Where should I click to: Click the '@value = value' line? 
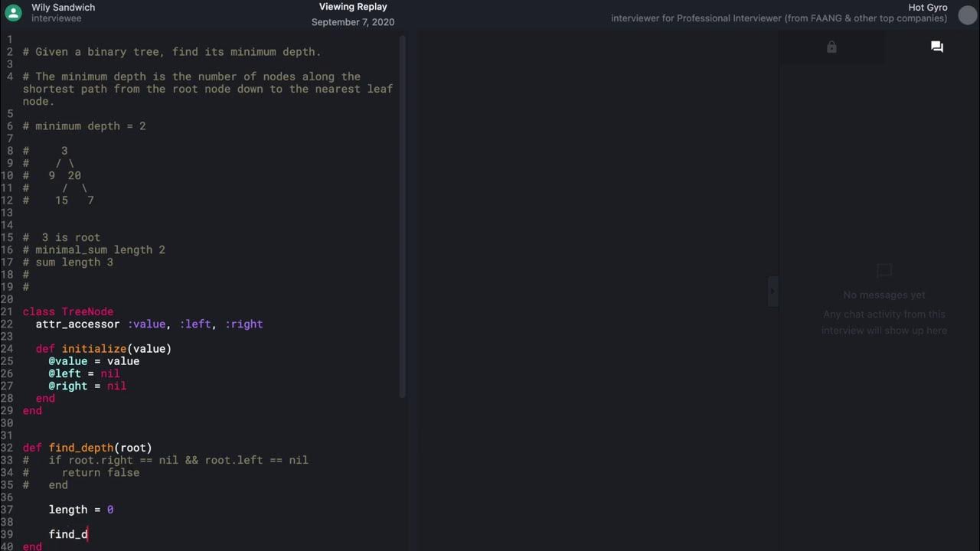pos(94,360)
